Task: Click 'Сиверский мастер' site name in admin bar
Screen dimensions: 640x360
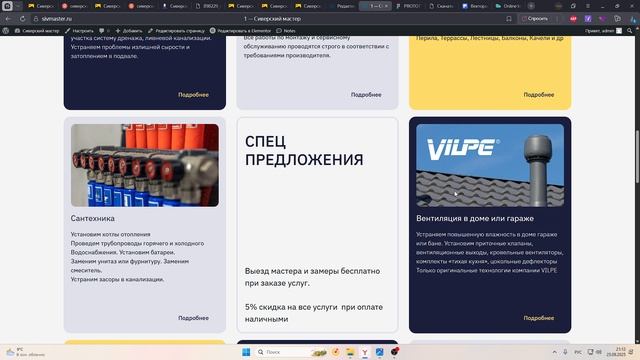Action: tap(37, 31)
